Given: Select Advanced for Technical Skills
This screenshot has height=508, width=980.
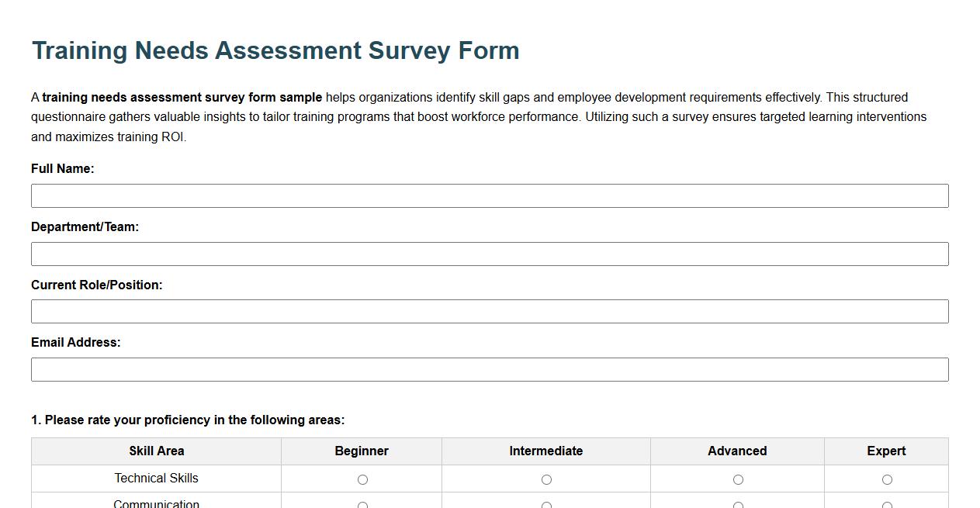Looking at the screenshot, I should pos(738,479).
